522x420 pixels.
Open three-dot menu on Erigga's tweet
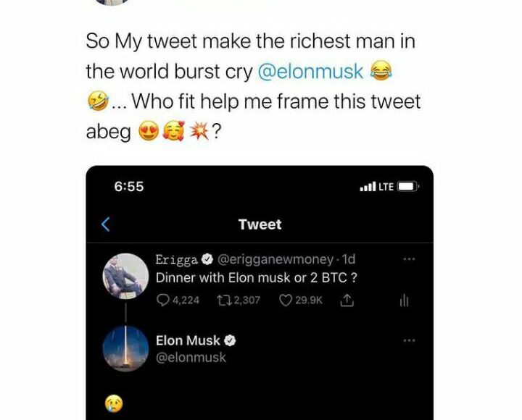pos(409,259)
